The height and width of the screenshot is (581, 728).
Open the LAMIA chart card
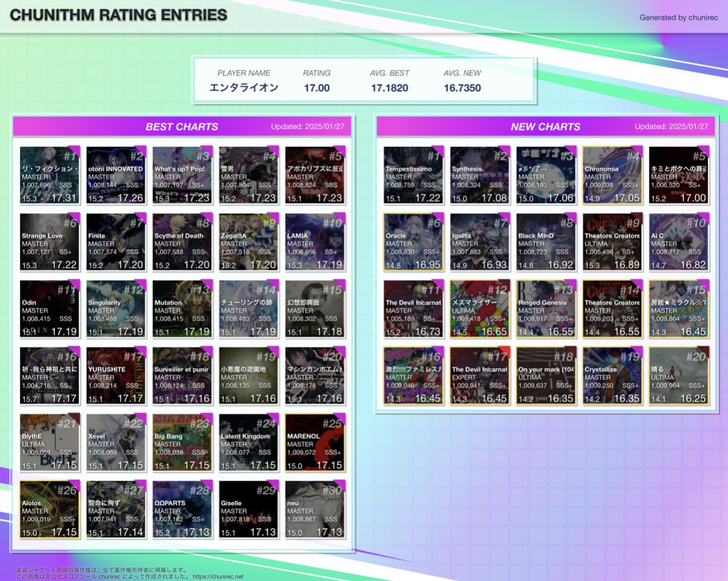[x=315, y=242]
